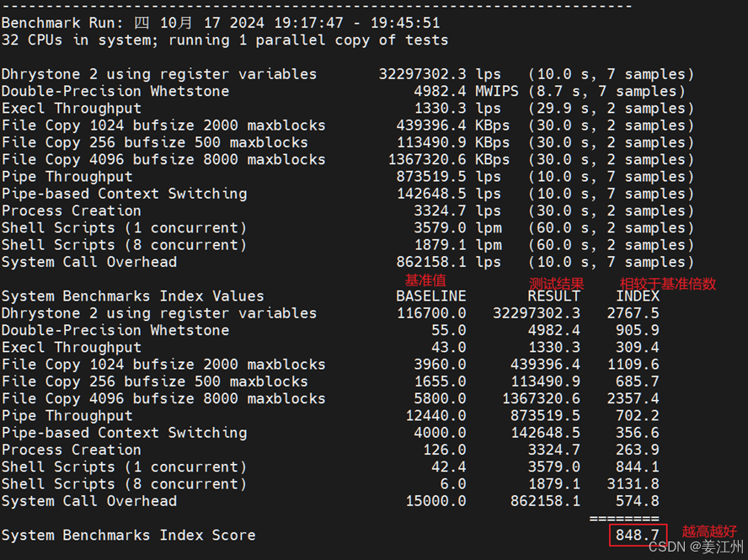Screen dimensions: 748x560
Task: Click index value 844.1
Action: point(638,467)
